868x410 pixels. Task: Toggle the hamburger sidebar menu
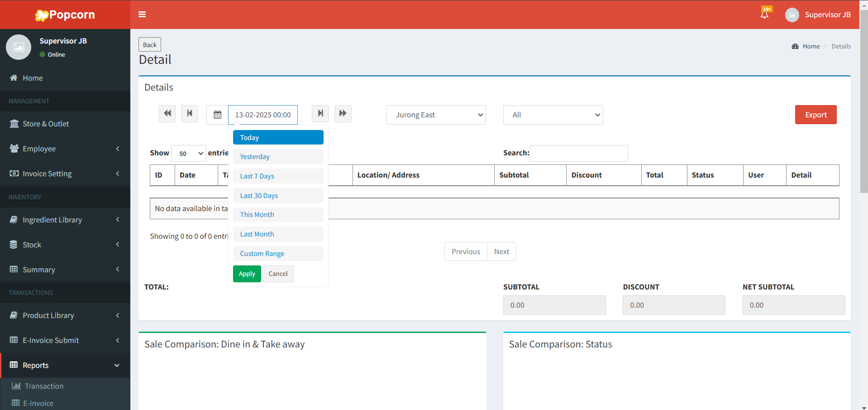pyautogui.click(x=142, y=14)
